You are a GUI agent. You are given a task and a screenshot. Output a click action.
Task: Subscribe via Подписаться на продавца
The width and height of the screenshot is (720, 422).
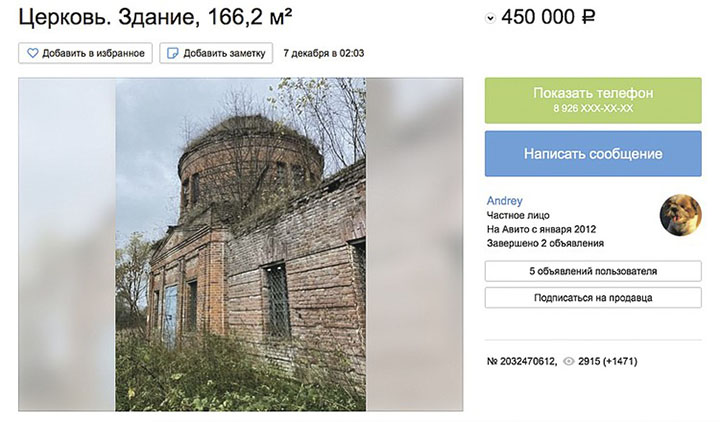[593, 298]
